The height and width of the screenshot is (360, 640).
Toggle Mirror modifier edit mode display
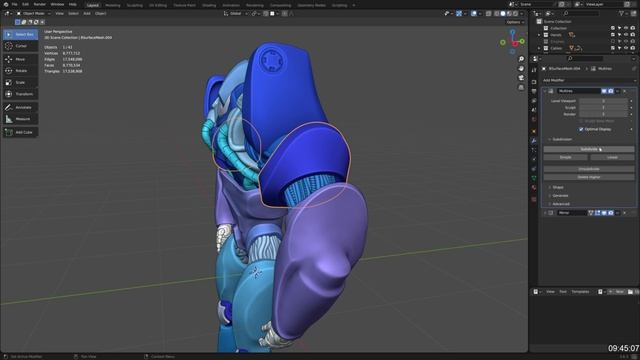[x=598, y=213]
